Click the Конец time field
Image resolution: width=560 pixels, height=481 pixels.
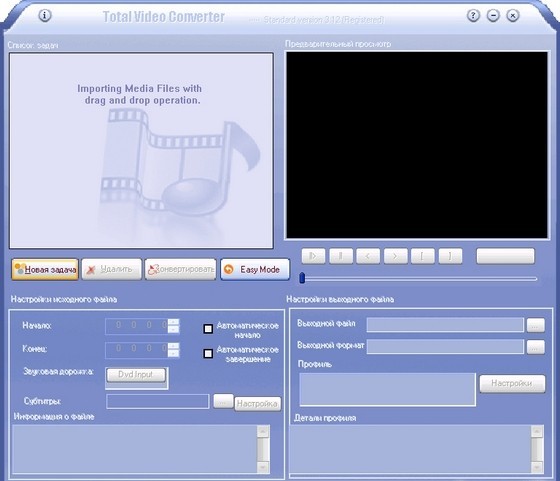click(x=136, y=350)
